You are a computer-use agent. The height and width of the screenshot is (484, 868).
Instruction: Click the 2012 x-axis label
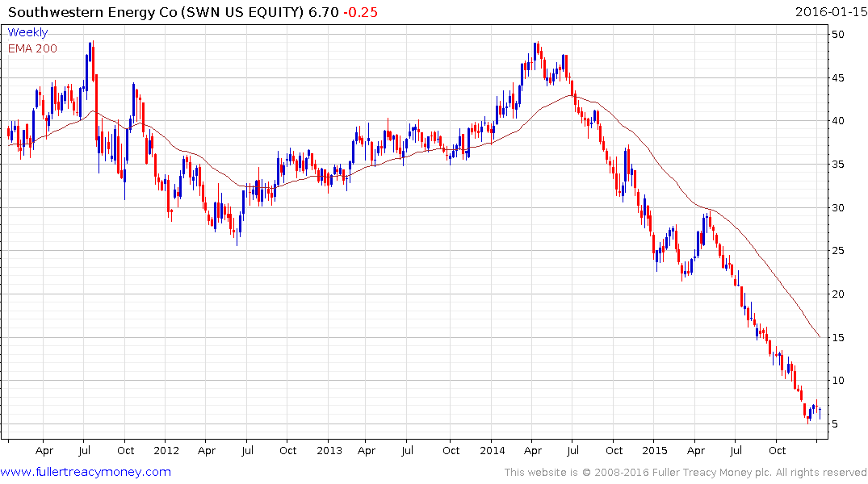point(166,450)
